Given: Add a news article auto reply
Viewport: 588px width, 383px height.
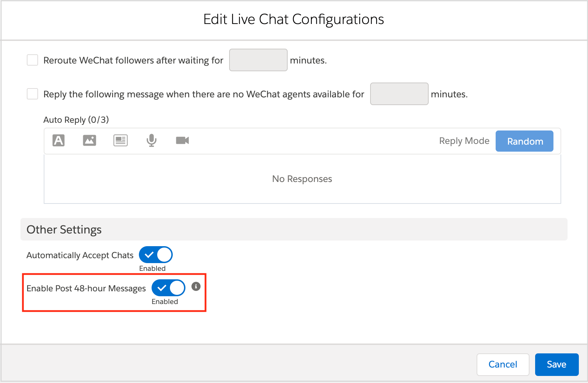Looking at the screenshot, I should click(x=121, y=140).
